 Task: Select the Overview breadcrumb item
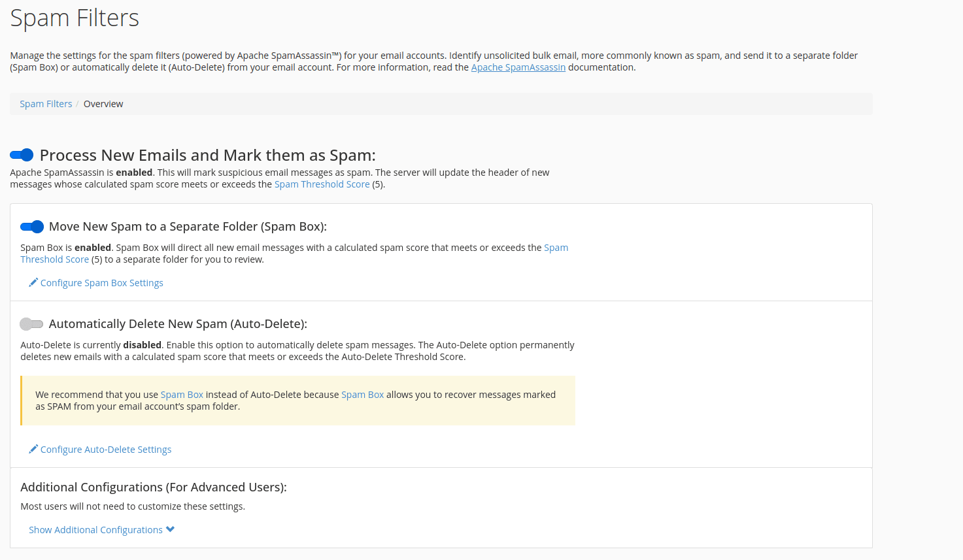103,103
